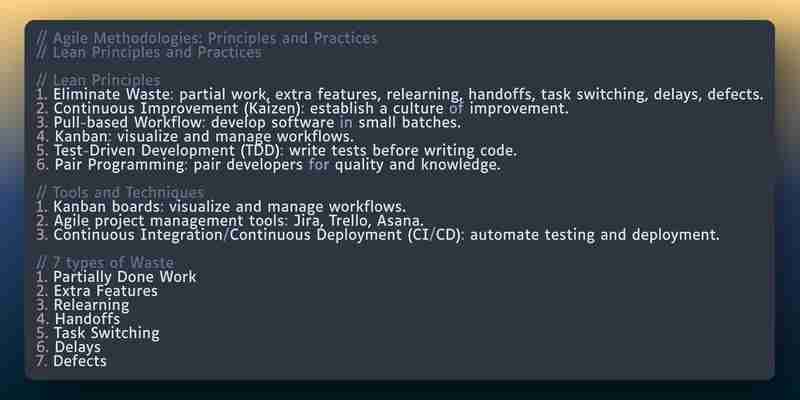Click the 'Pair Programming' line
800x400 pixels.
pyautogui.click(x=268, y=165)
